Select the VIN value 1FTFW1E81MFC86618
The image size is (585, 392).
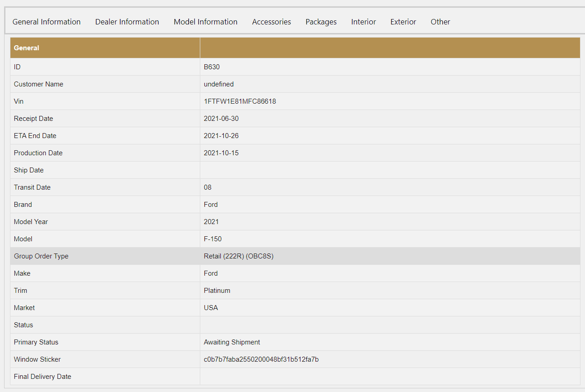(240, 101)
